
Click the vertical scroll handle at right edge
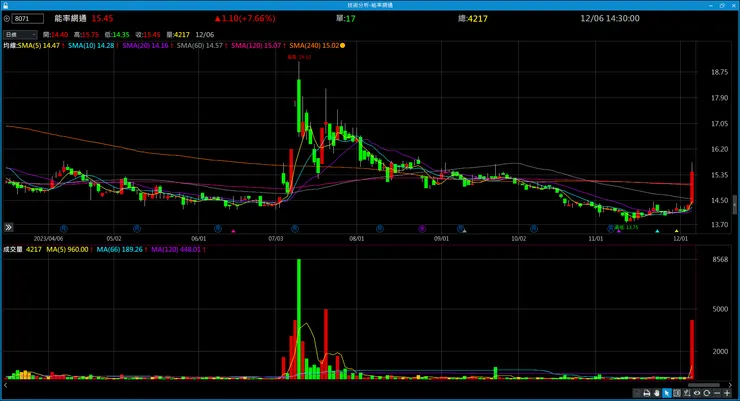734,205
